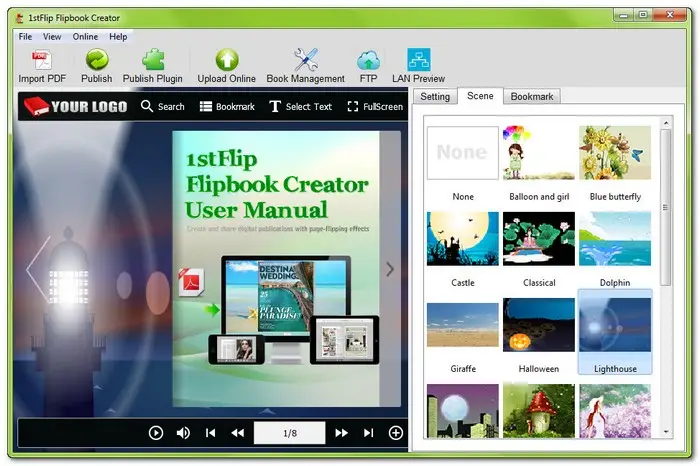This screenshot has width=700, height=466.
Task: Enter FullScreen mode in flipbook viewer
Action: (x=375, y=107)
